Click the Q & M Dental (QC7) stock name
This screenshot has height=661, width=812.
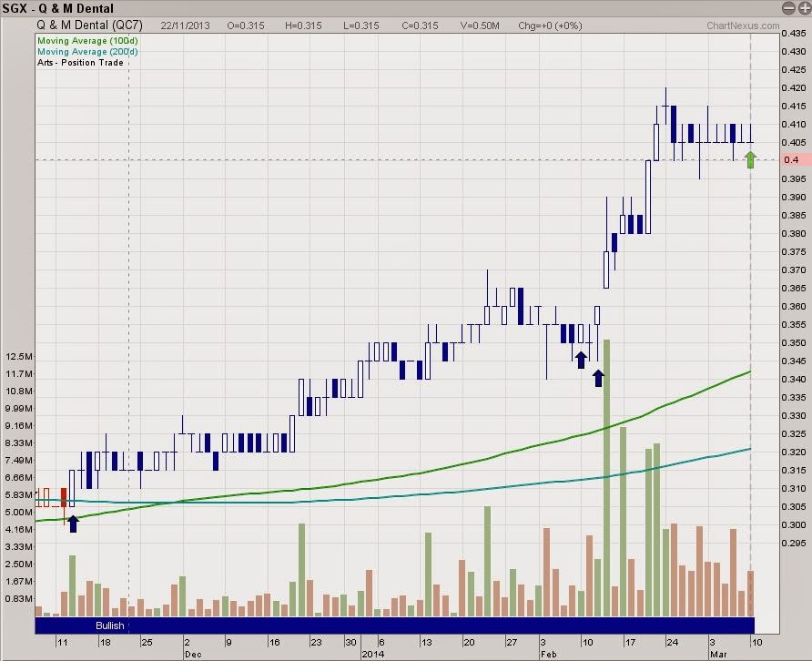click(89, 25)
